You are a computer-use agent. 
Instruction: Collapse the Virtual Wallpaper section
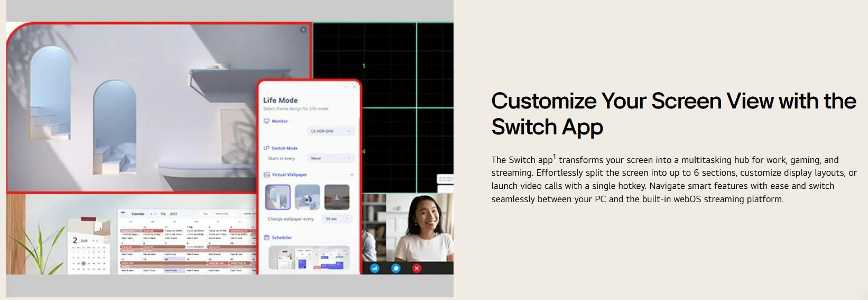[352, 175]
